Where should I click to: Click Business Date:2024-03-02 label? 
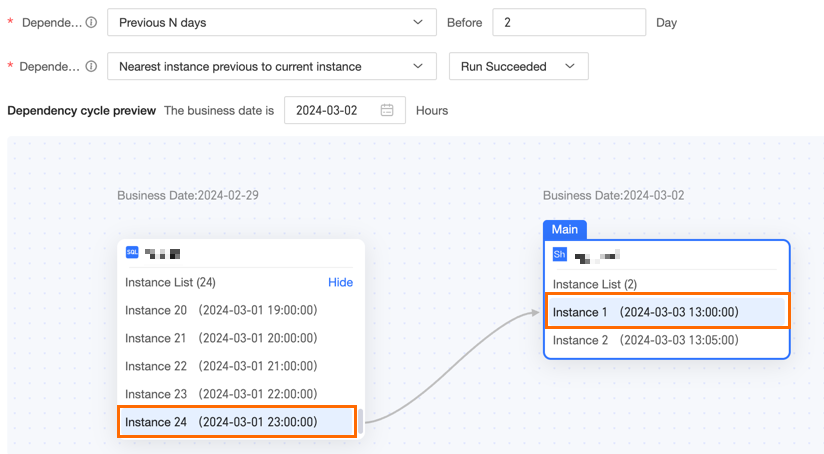coord(613,195)
